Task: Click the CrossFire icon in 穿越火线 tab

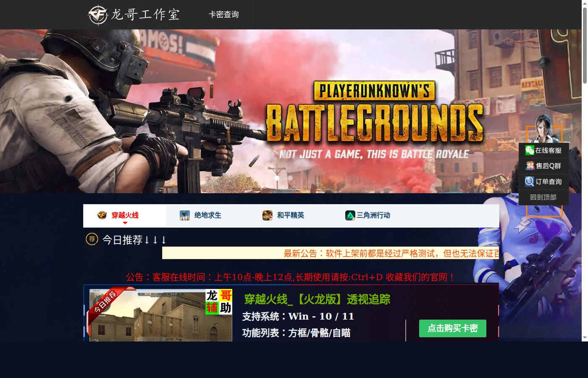Action: (102, 215)
